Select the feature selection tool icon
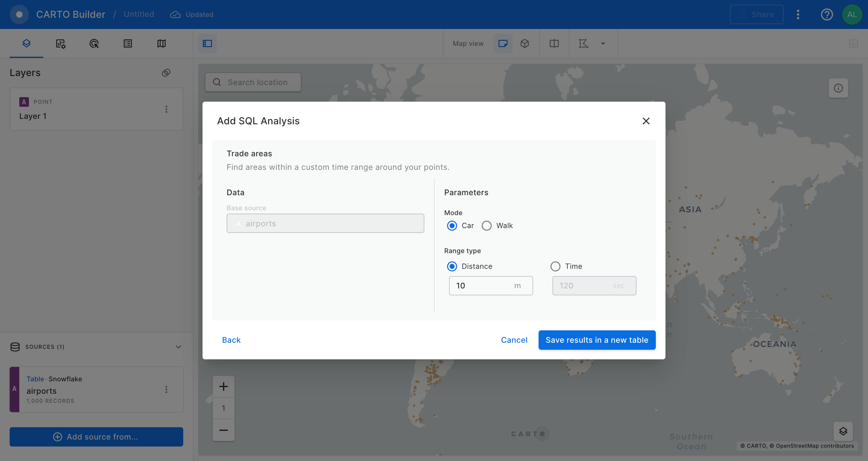 coord(583,43)
